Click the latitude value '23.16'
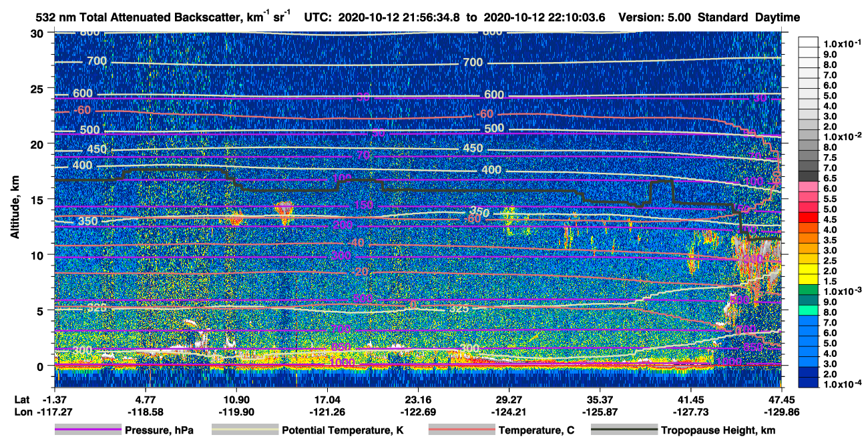The height and width of the screenshot is (445, 868). coord(418,399)
